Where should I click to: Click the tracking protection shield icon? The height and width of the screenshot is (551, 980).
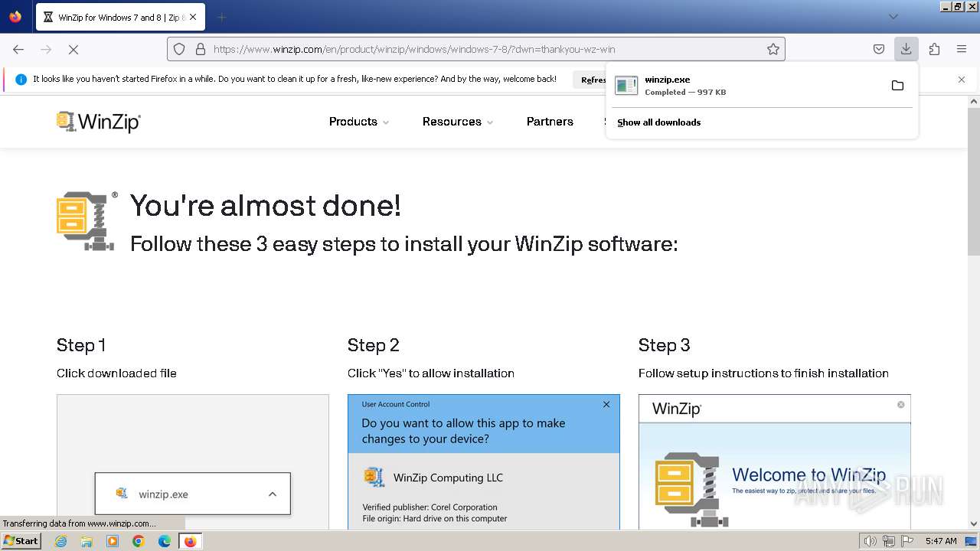pos(179,49)
